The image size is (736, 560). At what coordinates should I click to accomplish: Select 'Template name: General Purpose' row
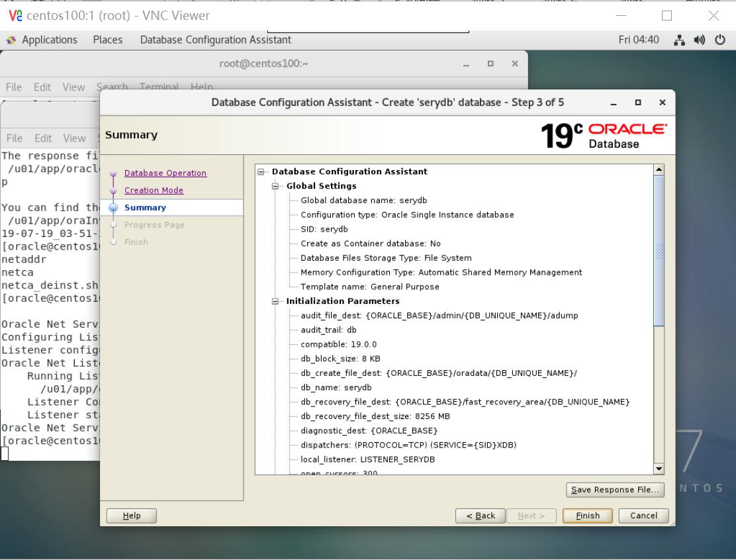coord(370,287)
